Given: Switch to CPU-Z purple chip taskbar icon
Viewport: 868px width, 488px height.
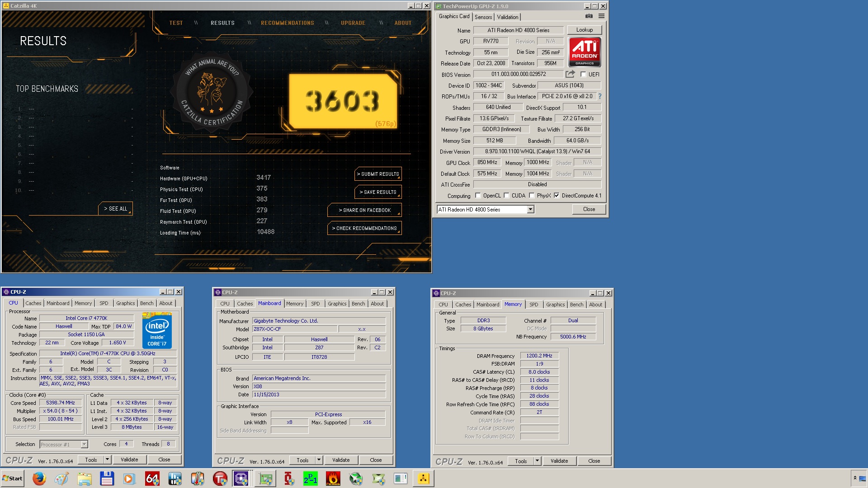Looking at the screenshot, I should [241, 478].
